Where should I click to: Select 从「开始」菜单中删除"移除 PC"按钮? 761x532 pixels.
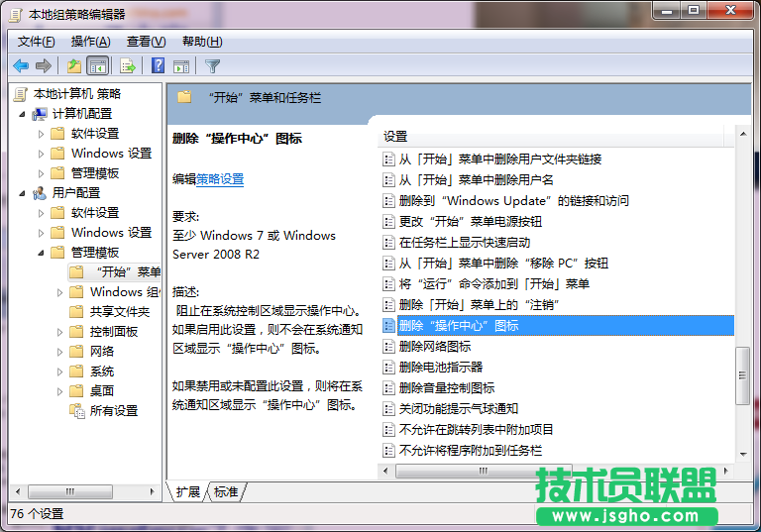click(x=503, y=264)
